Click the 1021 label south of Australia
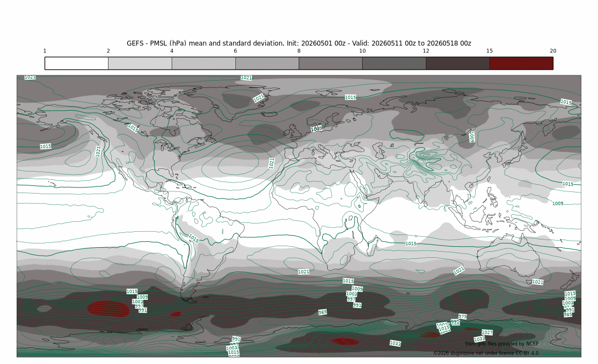Viewport: 598px width, 364px height. pos(459,271)
